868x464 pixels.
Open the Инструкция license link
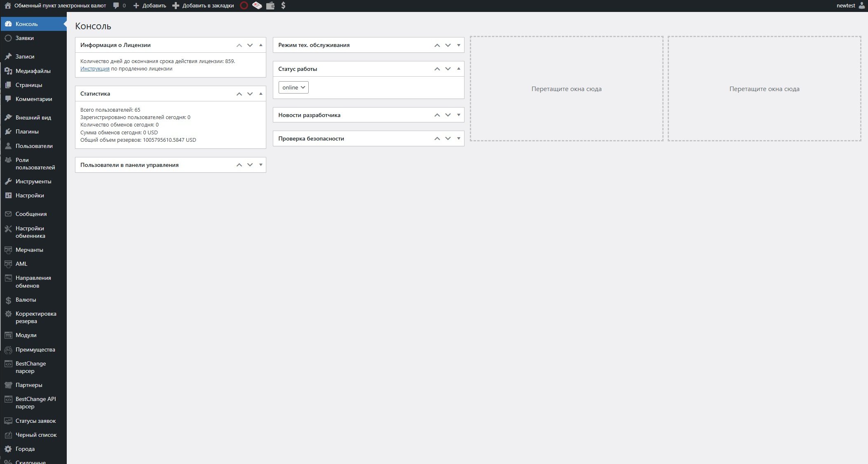coord(95,69)
